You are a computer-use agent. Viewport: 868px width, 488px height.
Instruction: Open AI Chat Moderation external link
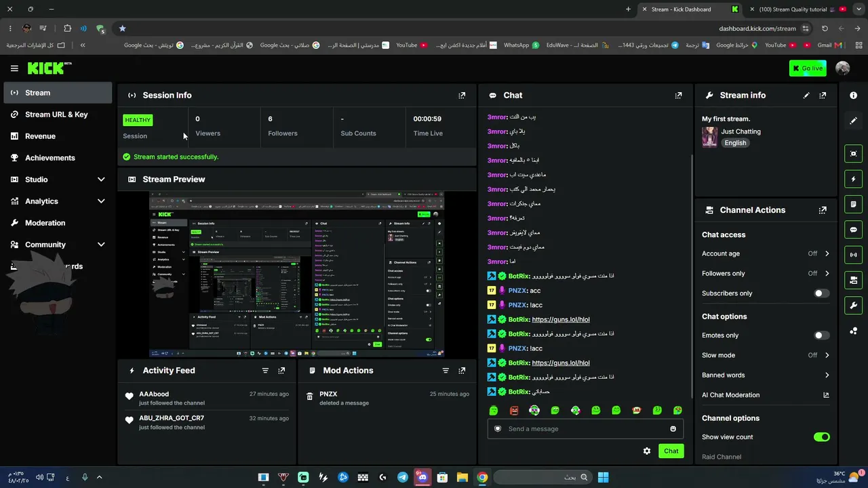point(826,395)
